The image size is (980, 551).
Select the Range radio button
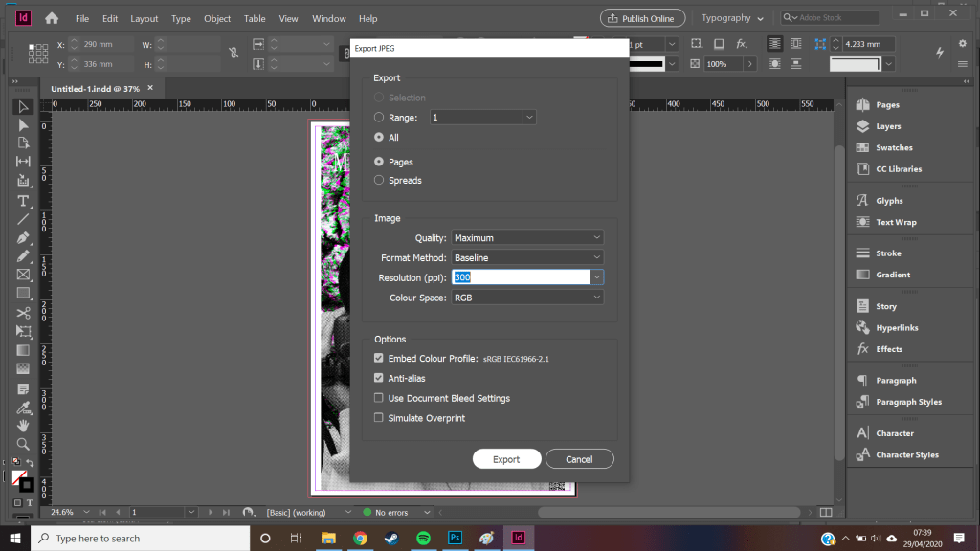tap(380, 117)
